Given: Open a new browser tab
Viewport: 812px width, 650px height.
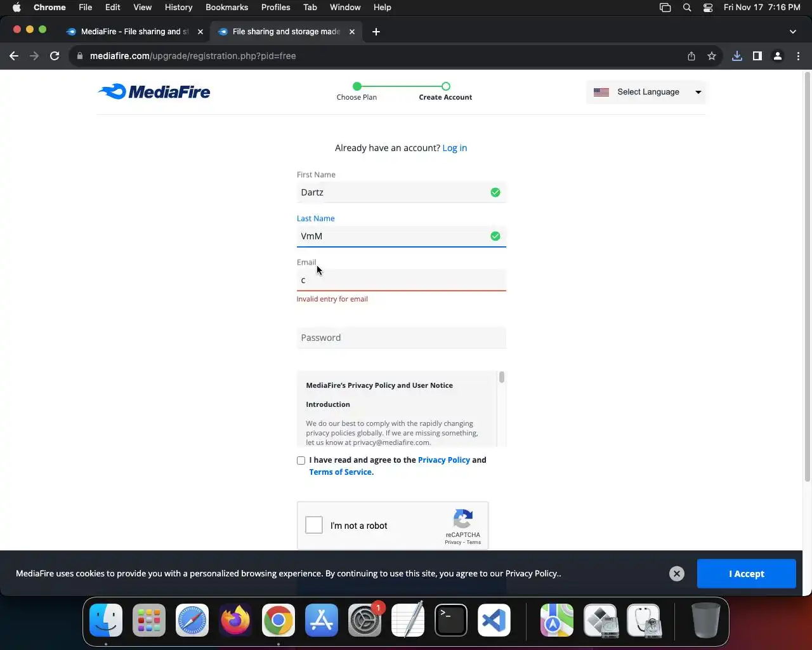Looking at the screenshot, I should coord(376,32).
